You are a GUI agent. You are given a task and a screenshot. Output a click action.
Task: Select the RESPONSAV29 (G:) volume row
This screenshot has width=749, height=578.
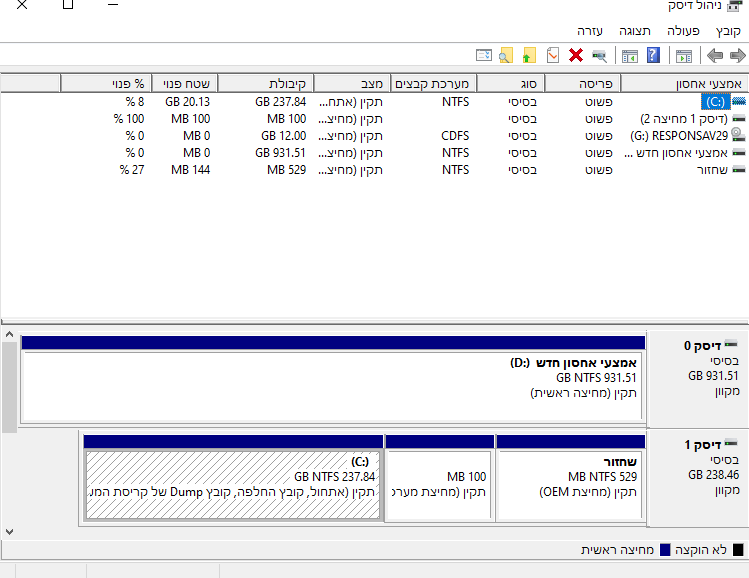click(x=690, y=135)
